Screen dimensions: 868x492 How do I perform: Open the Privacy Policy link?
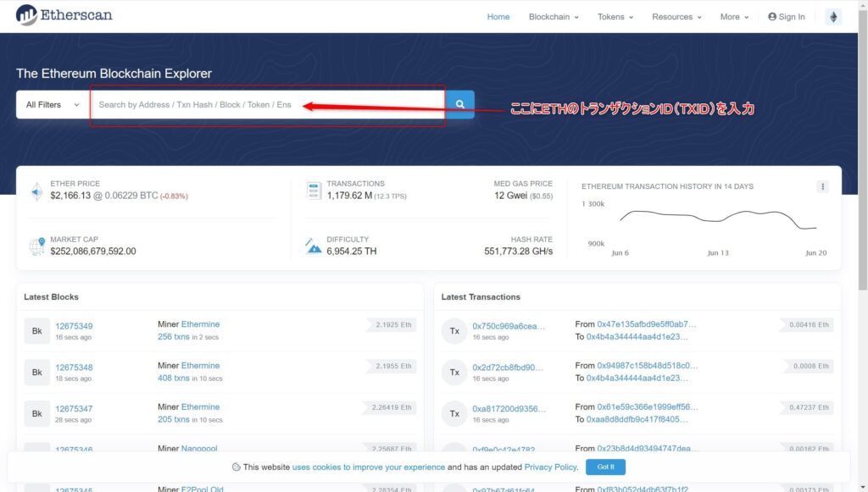click(550, 467)
